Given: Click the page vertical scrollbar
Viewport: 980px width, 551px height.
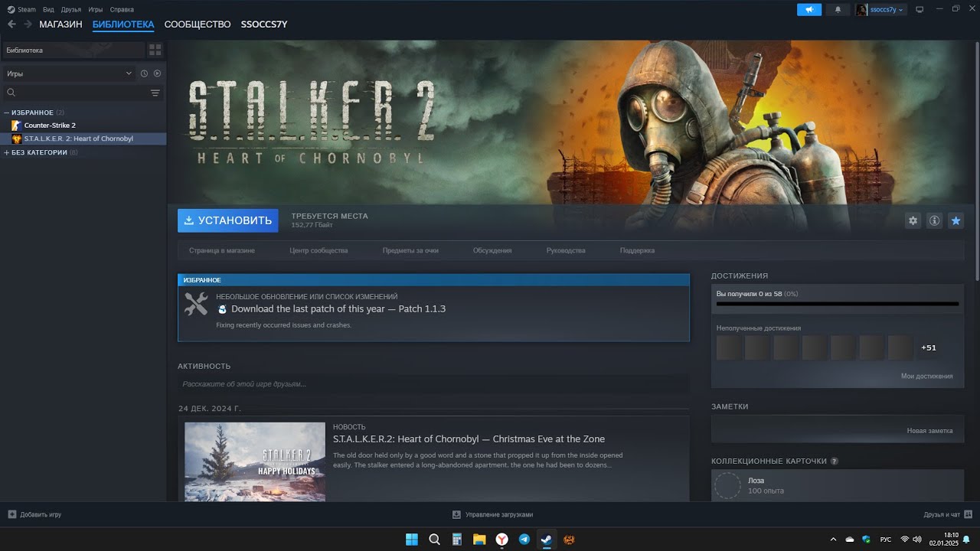Looking at the screenshot, I should pos(976,161).
